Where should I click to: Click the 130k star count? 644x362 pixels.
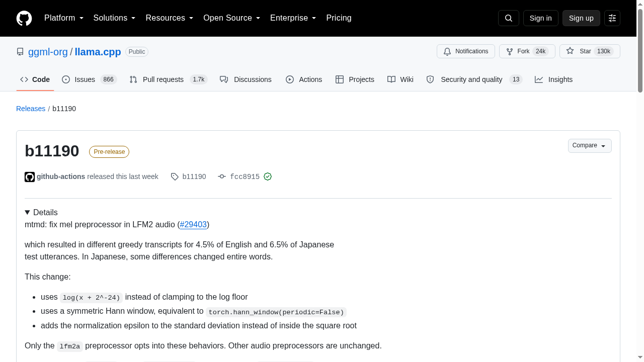604,51
